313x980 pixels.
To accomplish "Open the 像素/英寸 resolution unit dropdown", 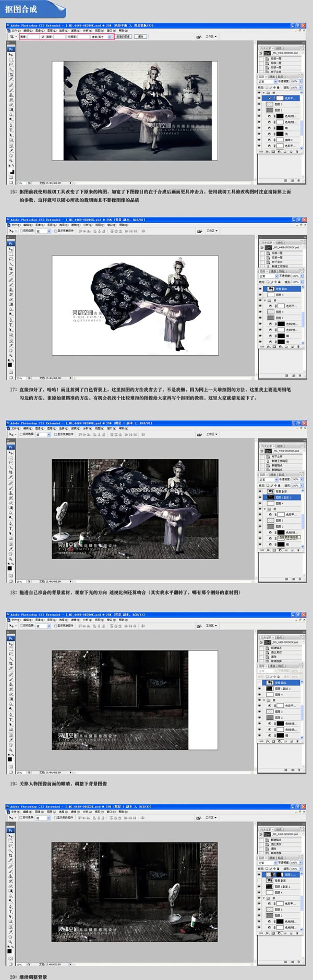I will (101, 37).
